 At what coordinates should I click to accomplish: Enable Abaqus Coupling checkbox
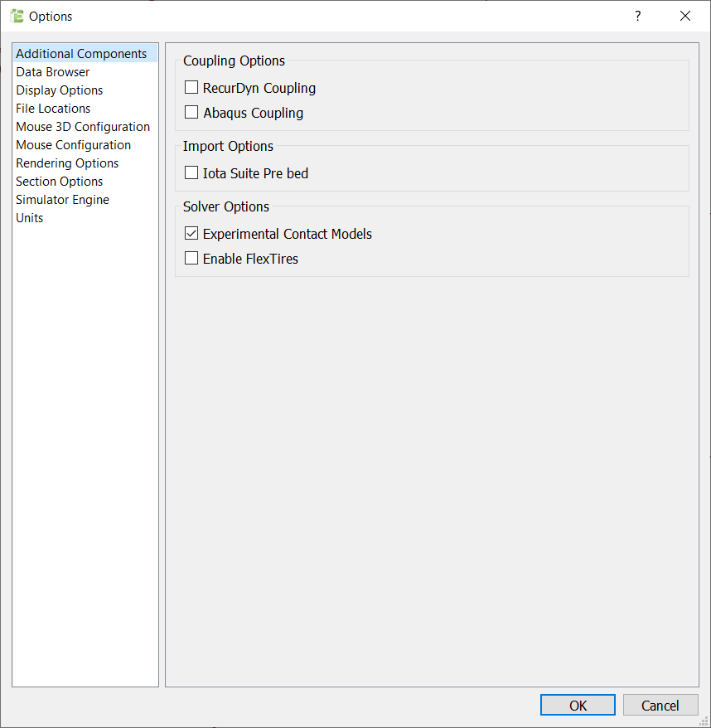(191, 113)
